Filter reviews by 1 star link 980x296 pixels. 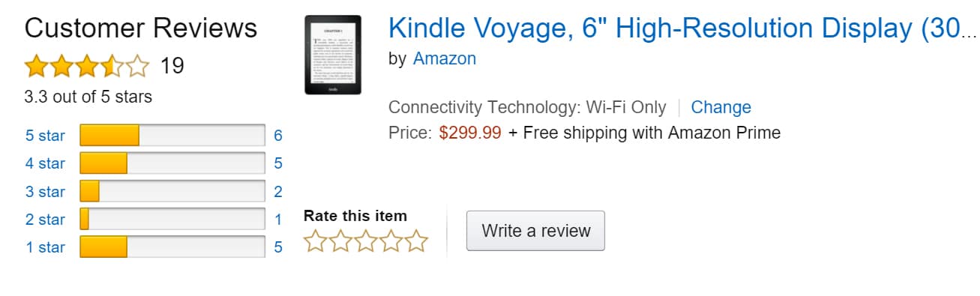coord(45,247)
